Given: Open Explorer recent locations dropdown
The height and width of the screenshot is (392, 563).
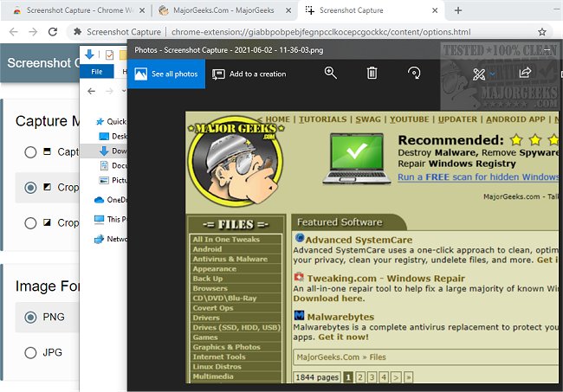Looking at the screenshot, I should coord(124,91).
